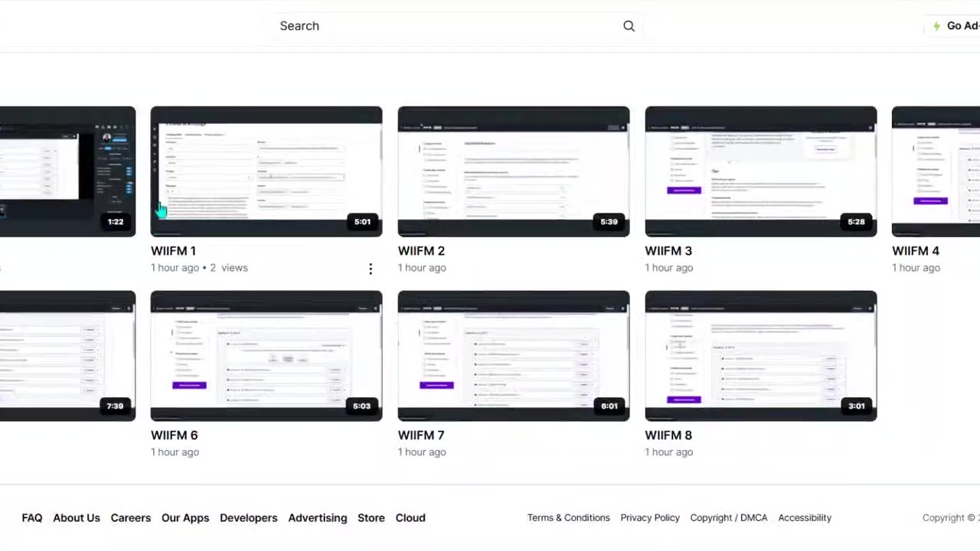The image size is (980, 551).
Task: Open the WIIFM 1 three-dot options menu
Action: point(371,269)
